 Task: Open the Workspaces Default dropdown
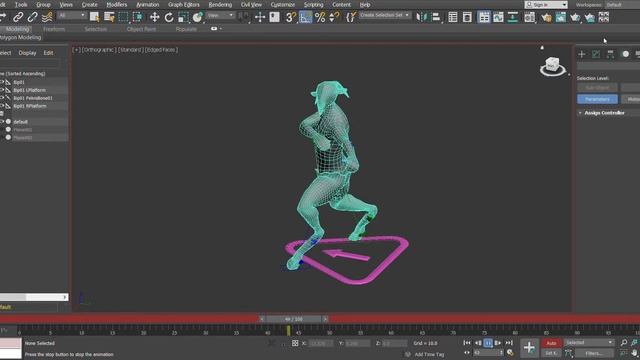(x=622, y=4)
